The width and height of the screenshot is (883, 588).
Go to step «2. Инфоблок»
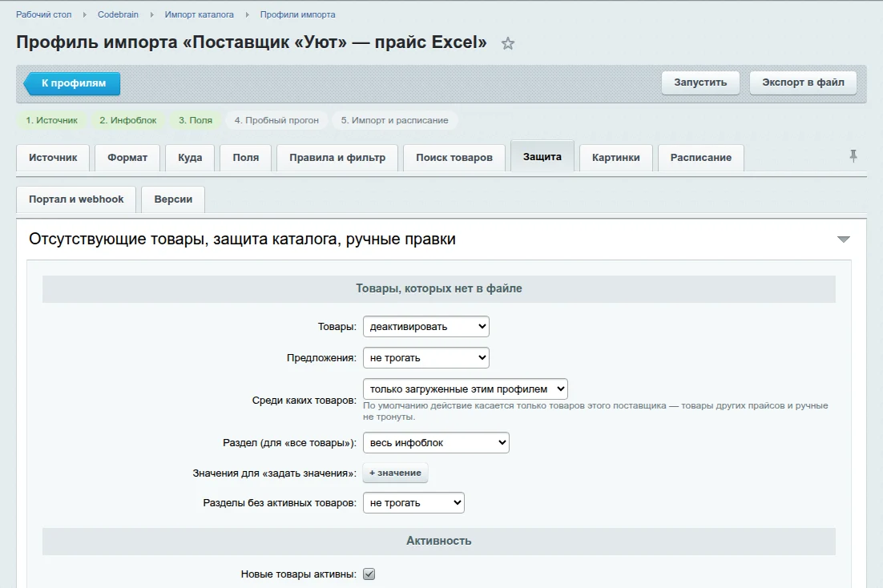(x=128, y=120)
